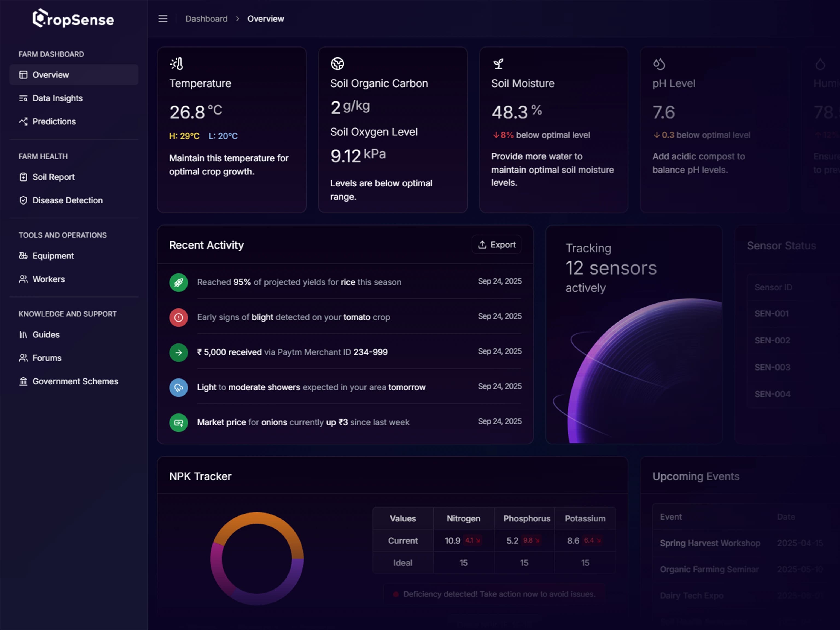The height and width of the screenshot is (630, 840).
Task: Open the blight alert activity icon
Action: pos(179,317)
